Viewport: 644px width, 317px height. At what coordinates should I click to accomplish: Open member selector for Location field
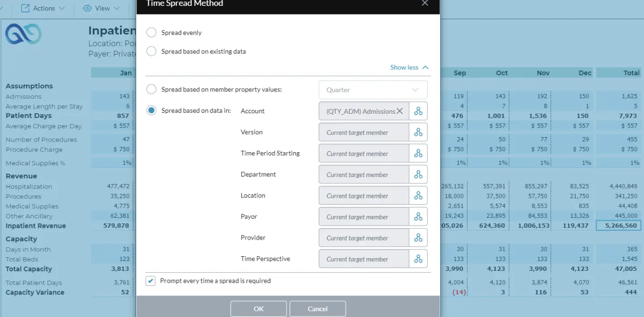[418, 196]
